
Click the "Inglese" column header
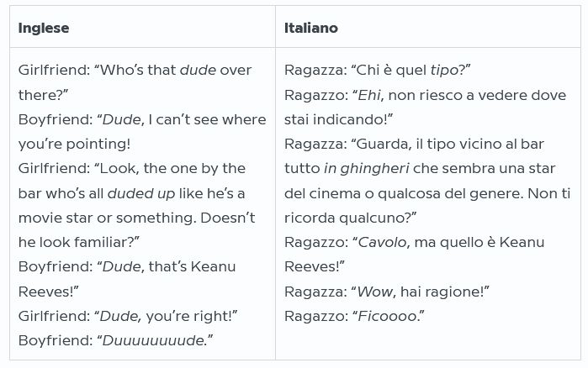point(44,28)
